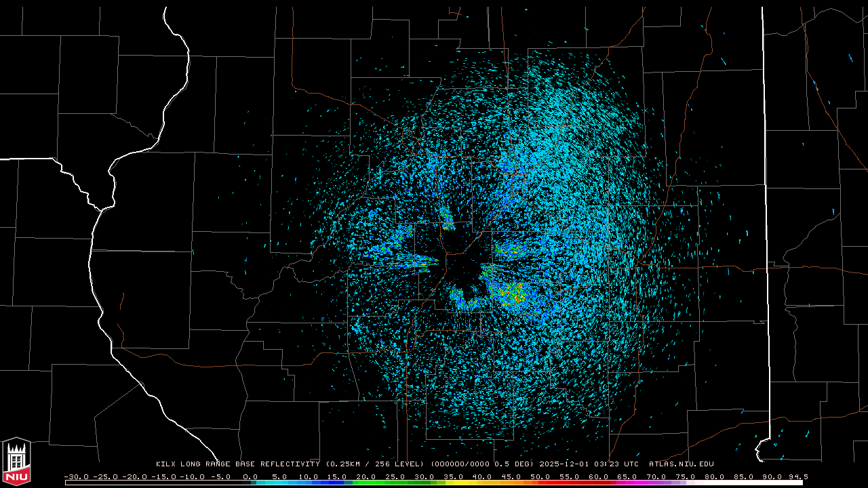Select the yellow 35.0 scale marker
The height and width of the screenshot is (488, 868).
(454, 476)
